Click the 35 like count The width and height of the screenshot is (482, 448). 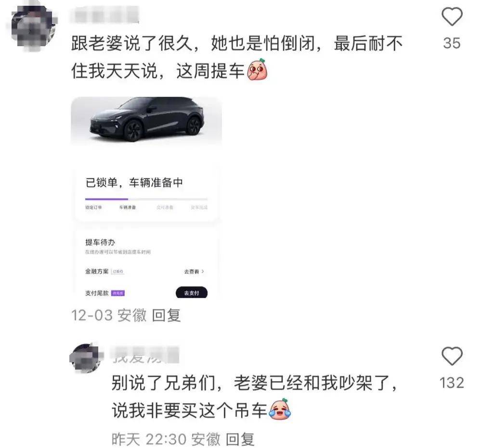[452, 43]
